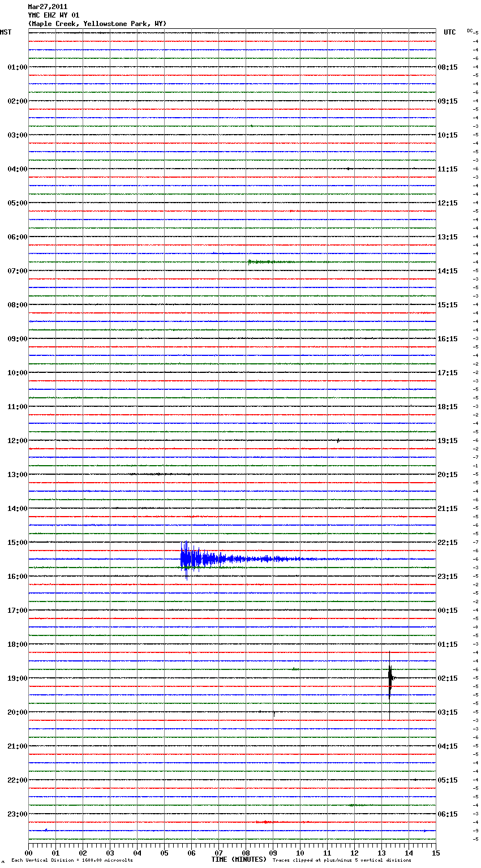Select the 16:00 MST time label
The width and height of the screenshot is (481, 868).
pyautogui.click(x=18, y=577)
